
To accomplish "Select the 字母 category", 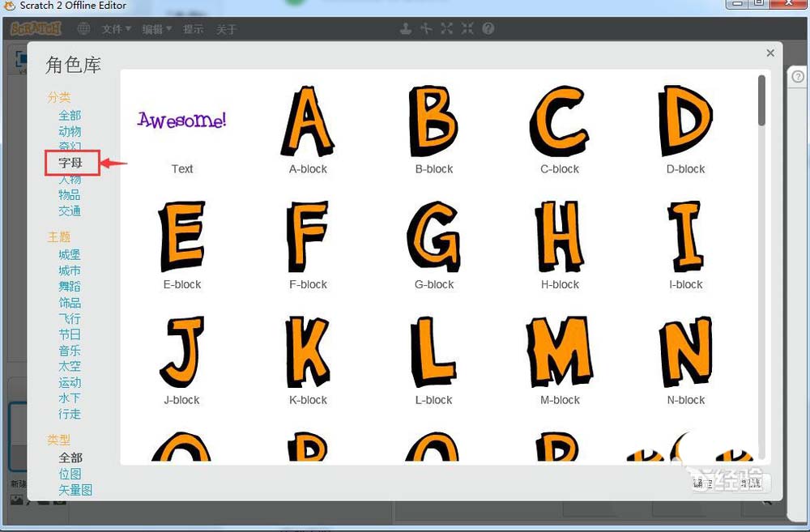I will click(x=70, y=163).
